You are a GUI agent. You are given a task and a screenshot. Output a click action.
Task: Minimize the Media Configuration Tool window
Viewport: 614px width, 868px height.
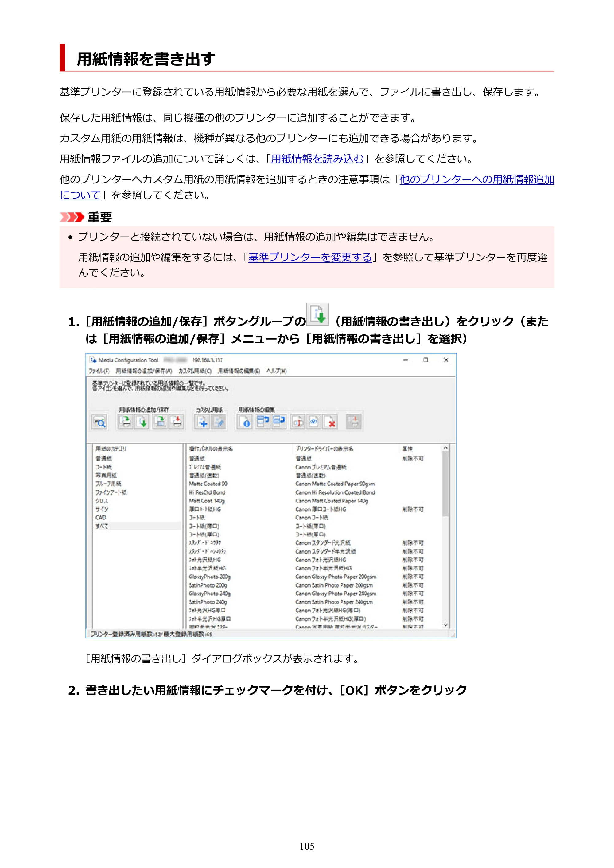click(x=406, y=360)
